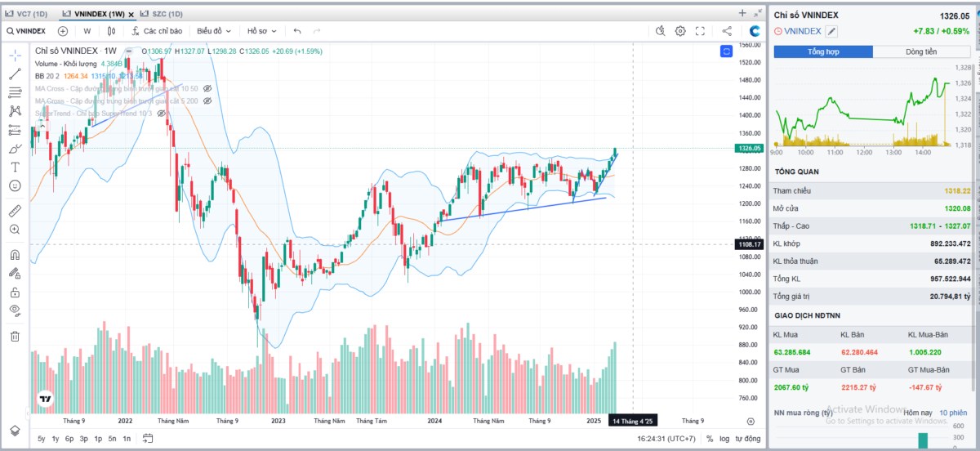Select the Tổng hợp tab
Screen dimensions: 980x451
click(x=823, y=51)
